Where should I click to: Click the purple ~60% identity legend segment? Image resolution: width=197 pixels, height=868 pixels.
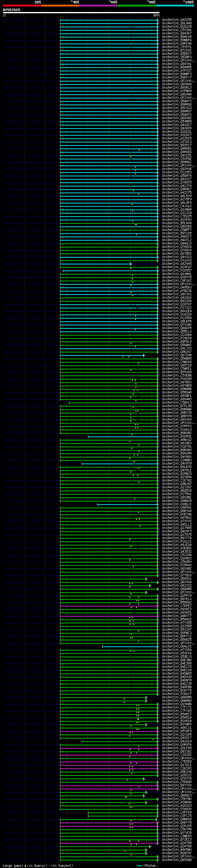99,6
